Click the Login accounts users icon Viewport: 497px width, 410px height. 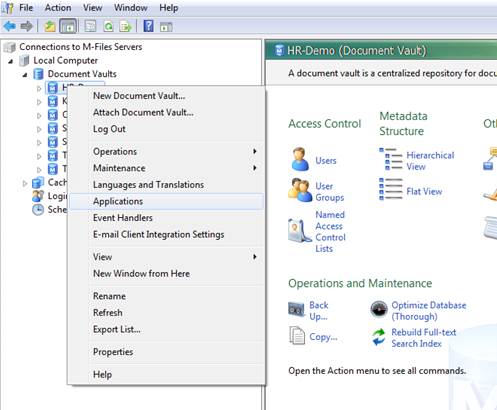(x=38, y=196)
